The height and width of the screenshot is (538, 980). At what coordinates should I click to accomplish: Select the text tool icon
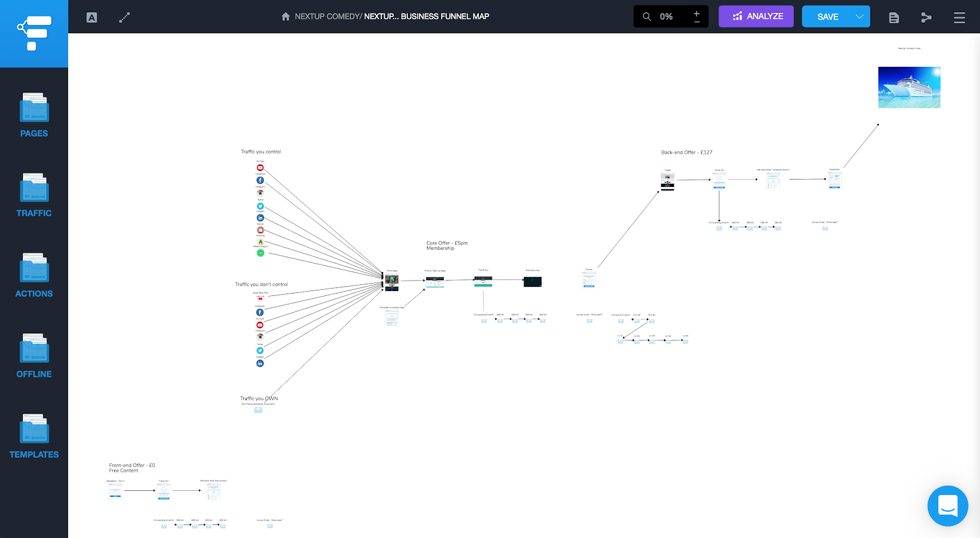pos(92,17)
